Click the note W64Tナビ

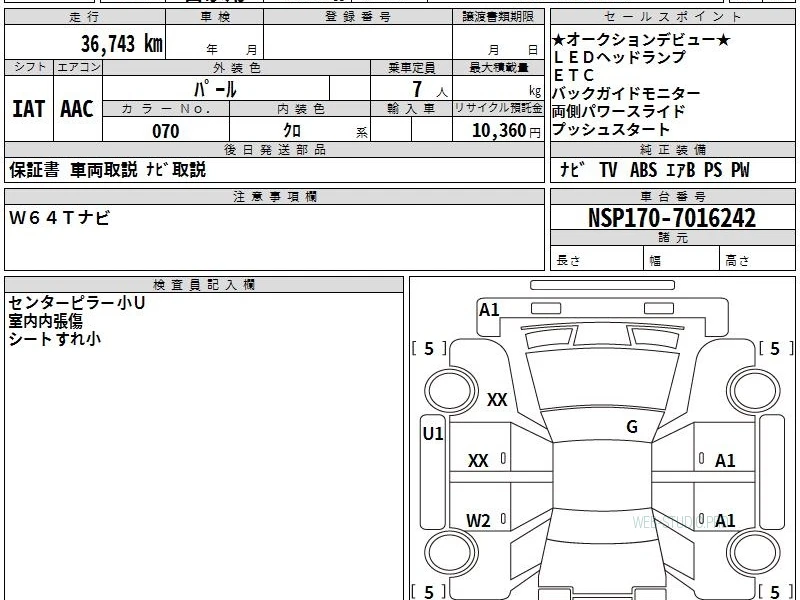[x=59, y=218]
